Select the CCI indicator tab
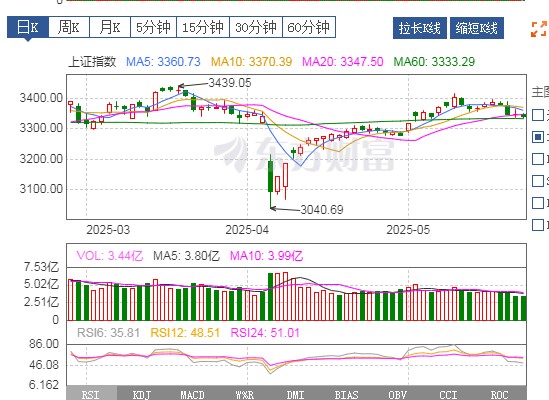 tap(448, 394)
